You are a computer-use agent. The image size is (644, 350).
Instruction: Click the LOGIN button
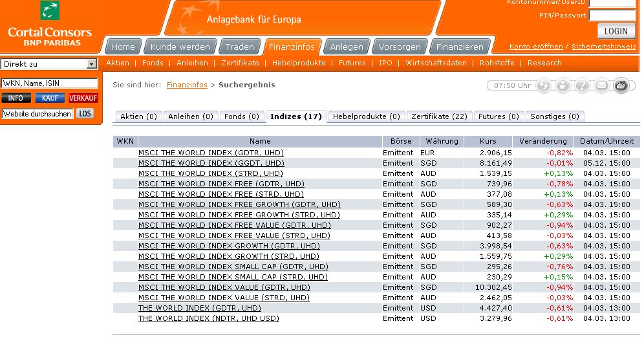pyautogui.click(x=616, y=31)
